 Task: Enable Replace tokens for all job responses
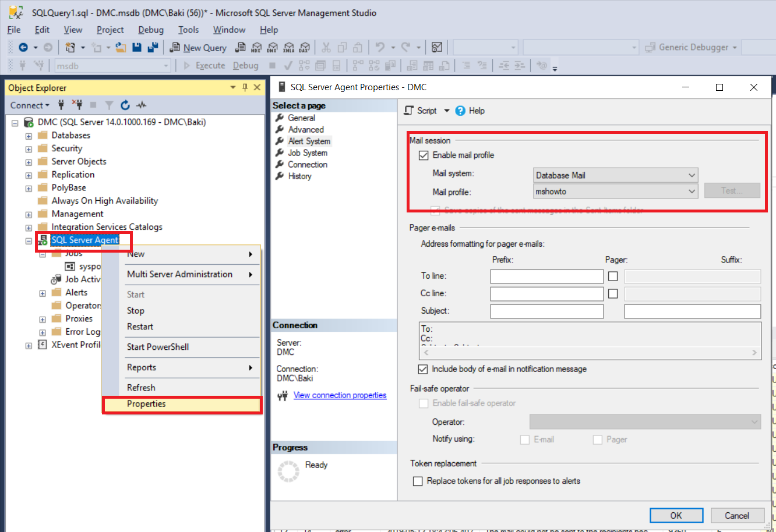[418, 481]
